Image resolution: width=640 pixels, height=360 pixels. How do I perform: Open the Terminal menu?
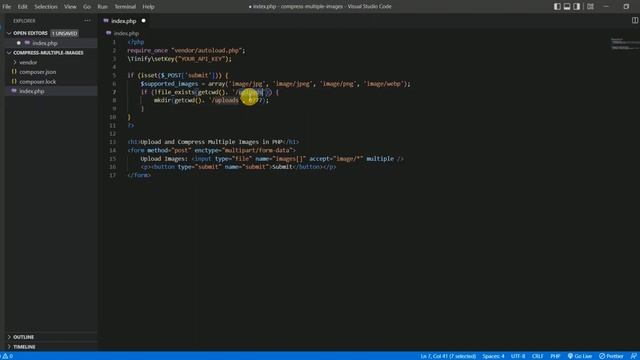(x=125, y=7)
